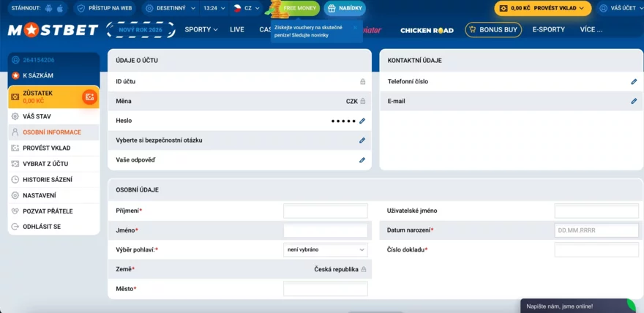
Task: Click the Android download icon
Action: (x=49, y=9)
